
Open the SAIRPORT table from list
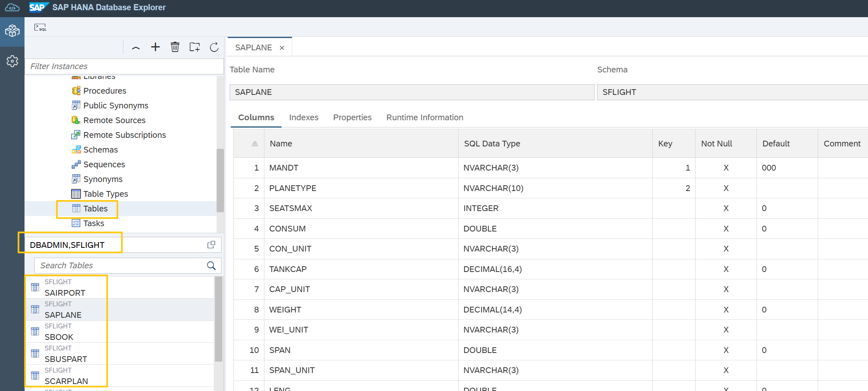[120, 288]
